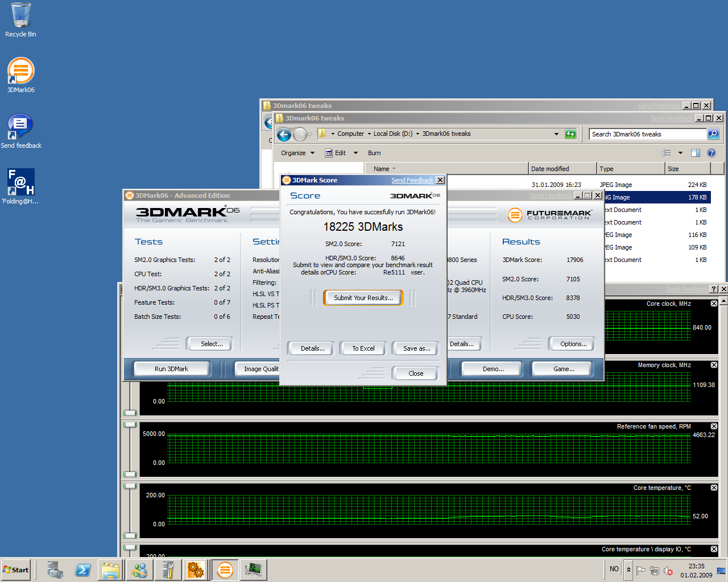Click the flag notification tray icon

641,571
